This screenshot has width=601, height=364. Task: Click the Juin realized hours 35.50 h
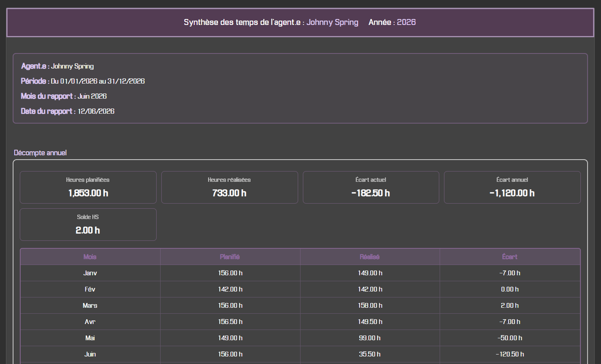[370, 354]
